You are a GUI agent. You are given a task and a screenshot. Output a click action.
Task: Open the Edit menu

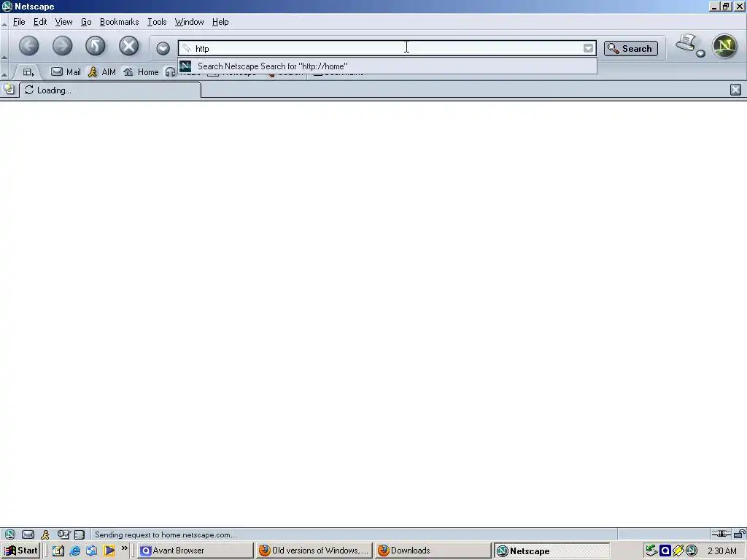40,22
